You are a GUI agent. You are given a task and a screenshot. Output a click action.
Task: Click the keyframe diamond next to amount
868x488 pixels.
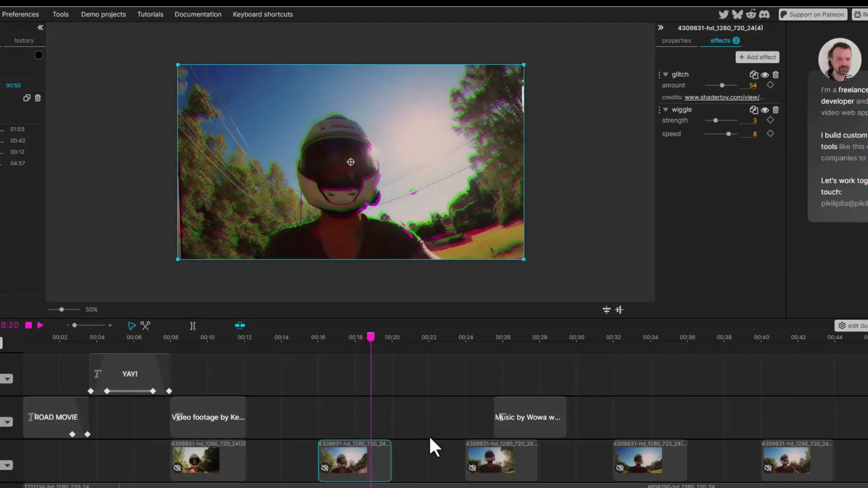[x=770, y=85]
